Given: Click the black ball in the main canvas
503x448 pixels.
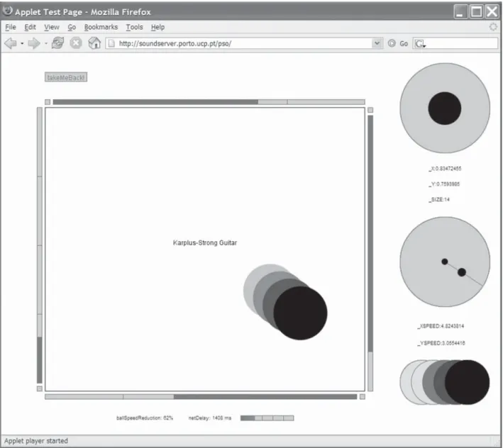Looking at the screenshot, I should point(300,313).
